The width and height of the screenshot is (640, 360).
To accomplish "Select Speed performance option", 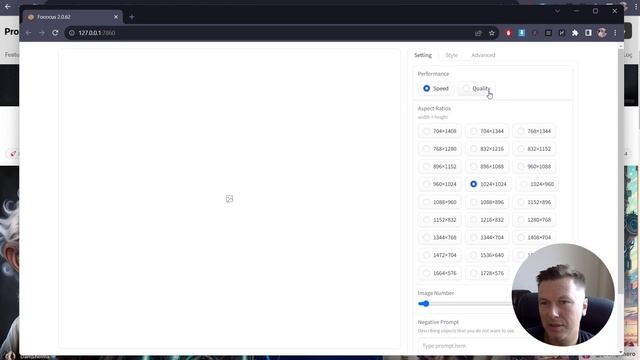I will pos(436,89).
